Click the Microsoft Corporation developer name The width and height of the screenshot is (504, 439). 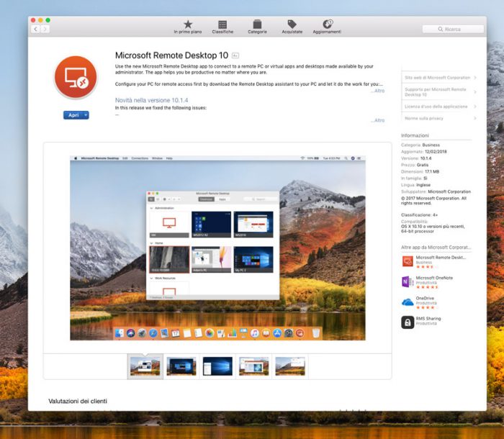[449, 191]
